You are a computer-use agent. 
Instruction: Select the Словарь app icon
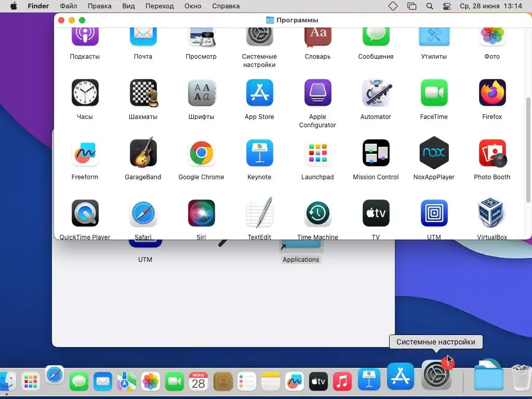317,37
